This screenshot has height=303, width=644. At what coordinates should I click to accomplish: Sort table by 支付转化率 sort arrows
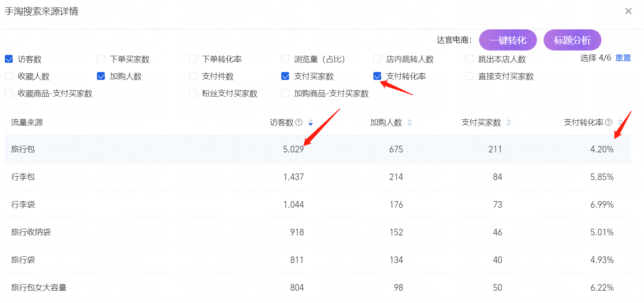[x=620, y=123]
